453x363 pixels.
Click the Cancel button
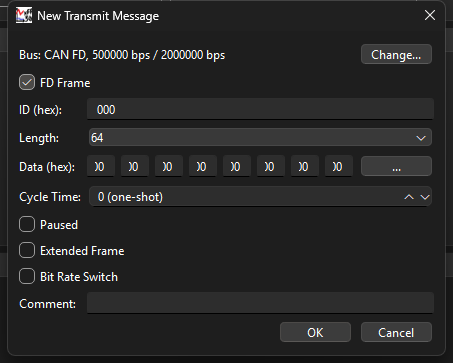pos(396,332)
